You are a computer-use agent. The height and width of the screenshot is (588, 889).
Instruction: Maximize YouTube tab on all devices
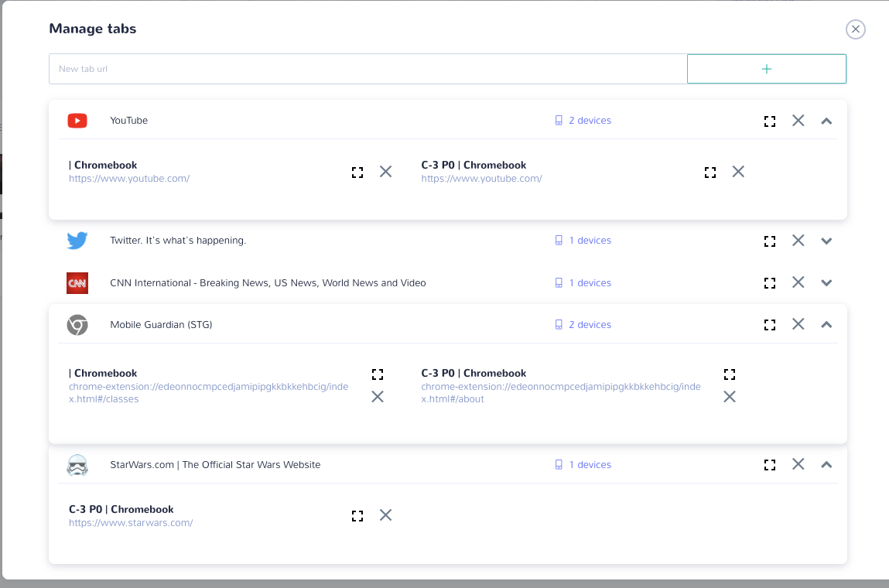point(769,121)
